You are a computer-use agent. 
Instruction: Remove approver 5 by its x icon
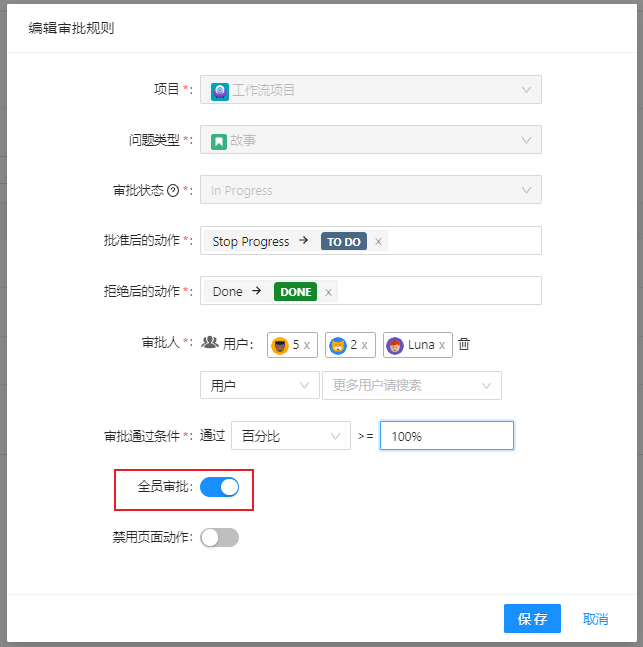307,345
